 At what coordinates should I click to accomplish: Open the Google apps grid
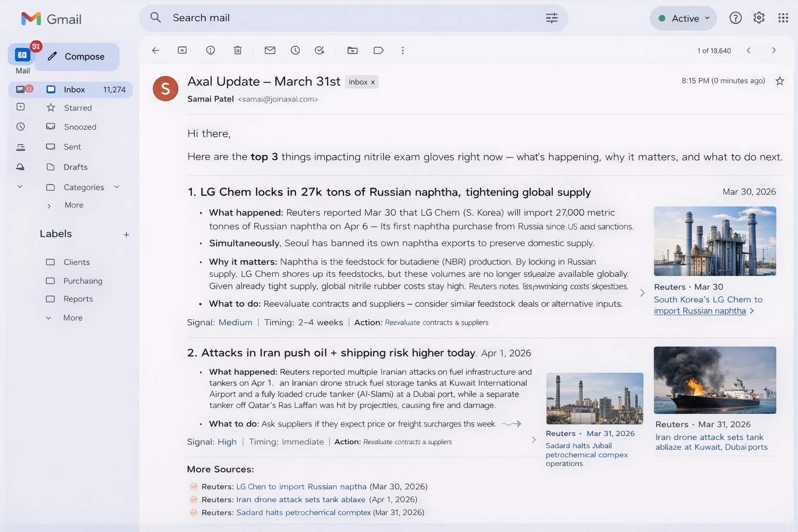point(783,17)
